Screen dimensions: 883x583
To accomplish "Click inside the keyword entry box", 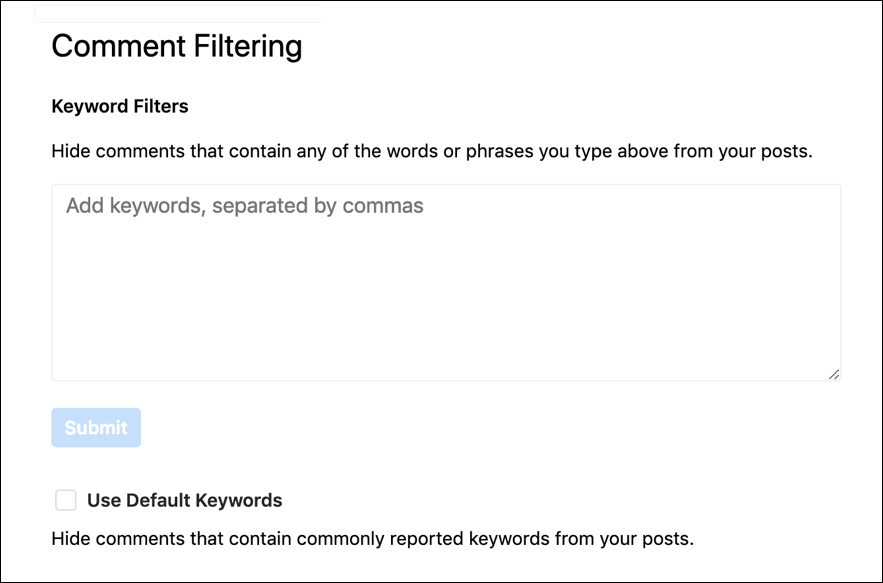I will click(446, 280).
